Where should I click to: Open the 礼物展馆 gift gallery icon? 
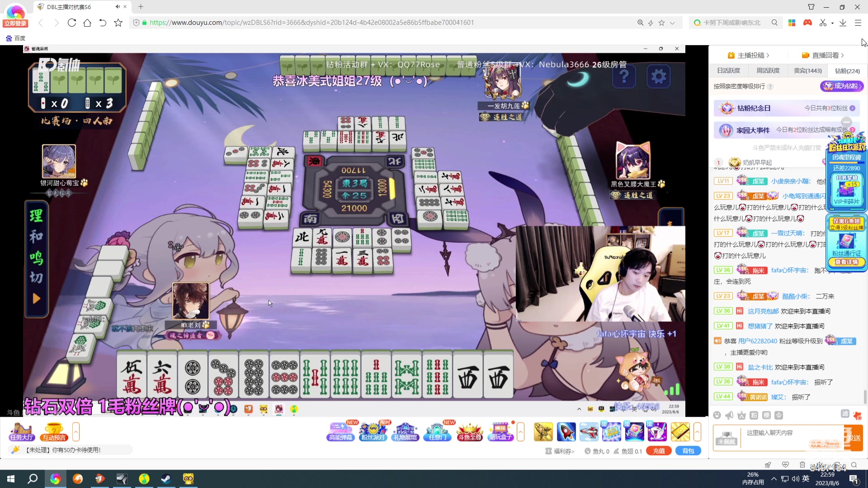pos(406,432)
